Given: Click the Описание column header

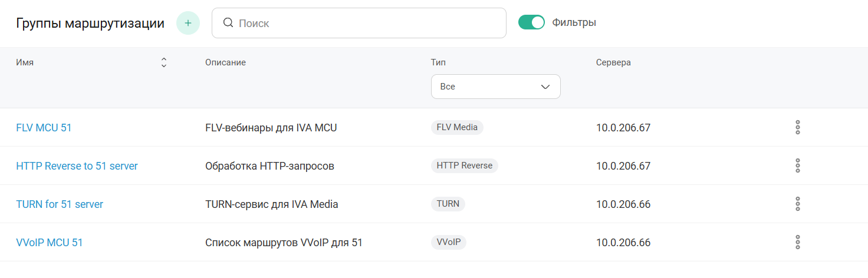Looking at the screenshot, I should [x=225, y=62].
